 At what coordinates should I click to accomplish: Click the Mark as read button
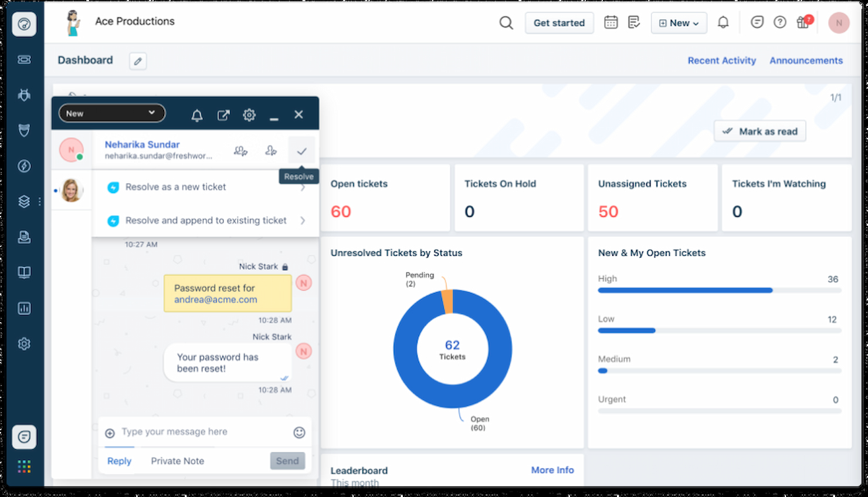(x=759, y=131)
